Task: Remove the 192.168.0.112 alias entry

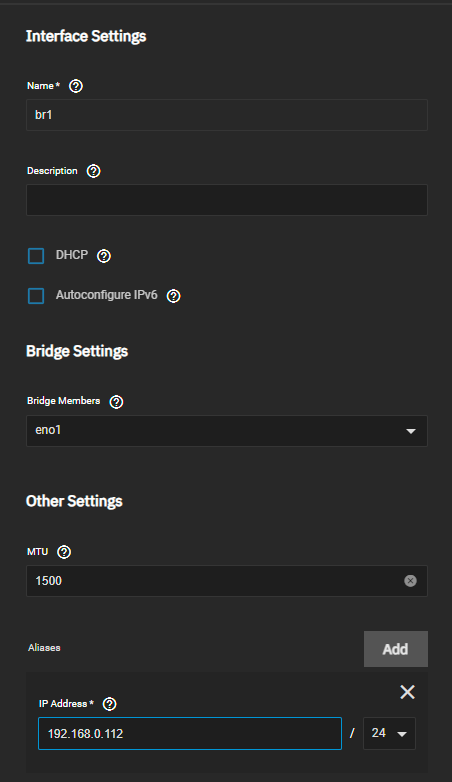Action: tap(408, 692)
